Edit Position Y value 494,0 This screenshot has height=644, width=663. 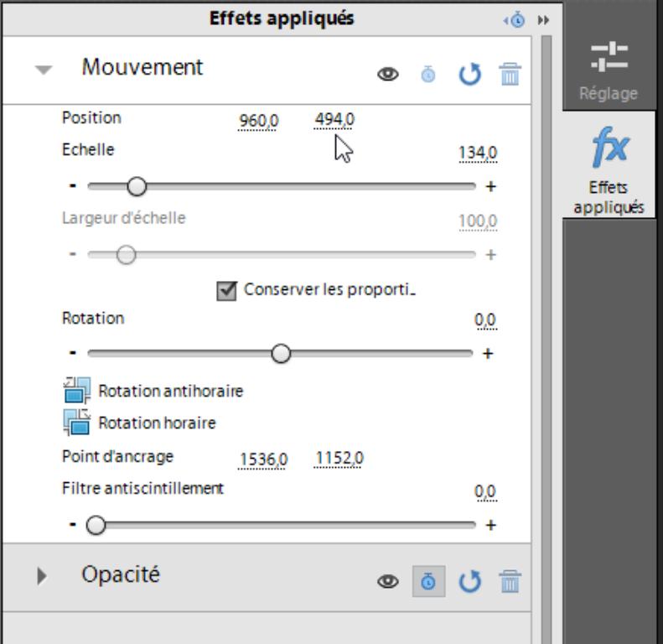click(334, 120)
